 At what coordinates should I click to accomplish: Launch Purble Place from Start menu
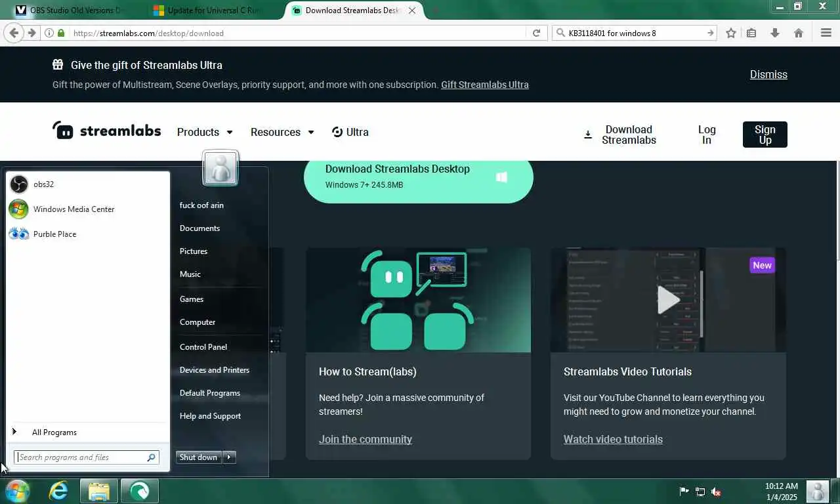click(x=88, y=234)
